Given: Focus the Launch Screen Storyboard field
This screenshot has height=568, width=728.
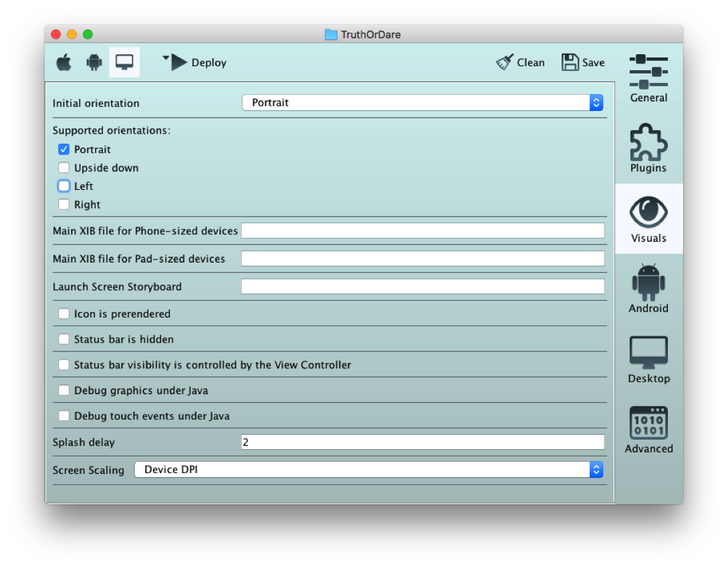Looking at the screenshot, I should click(422, 286).
